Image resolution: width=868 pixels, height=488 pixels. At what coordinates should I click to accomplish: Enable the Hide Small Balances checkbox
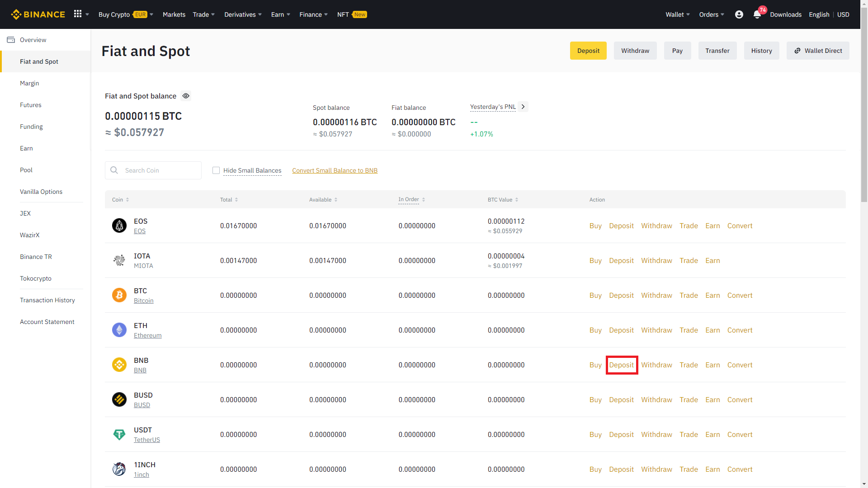tap(216, 170)
